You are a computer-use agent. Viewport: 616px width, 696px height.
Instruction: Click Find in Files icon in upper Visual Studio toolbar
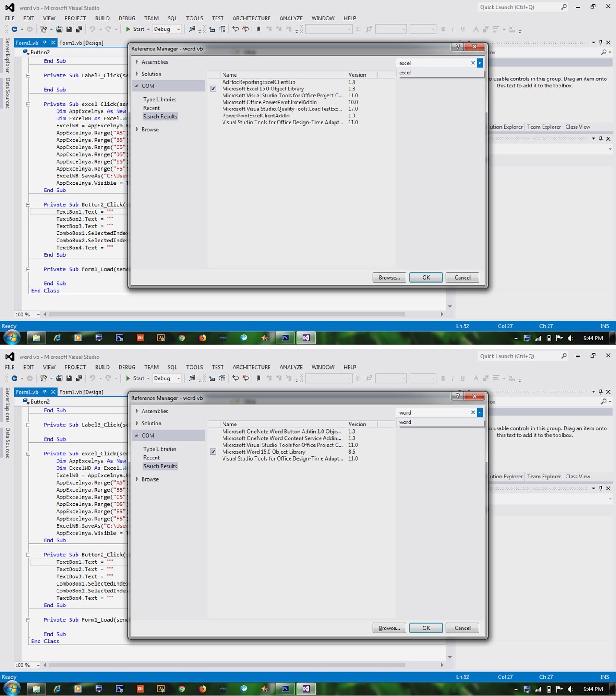click(192, 29)
